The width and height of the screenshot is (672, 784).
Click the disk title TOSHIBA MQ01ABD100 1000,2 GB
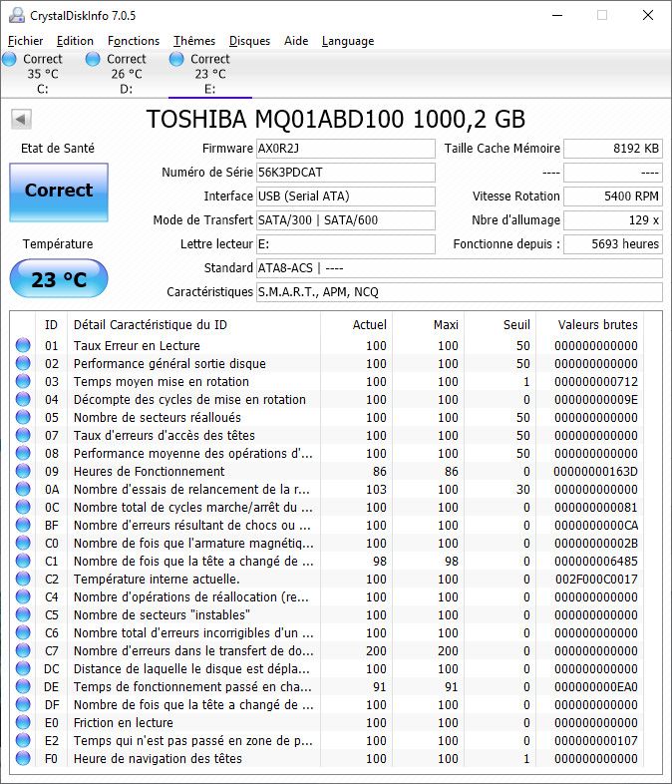coord(336,120)
